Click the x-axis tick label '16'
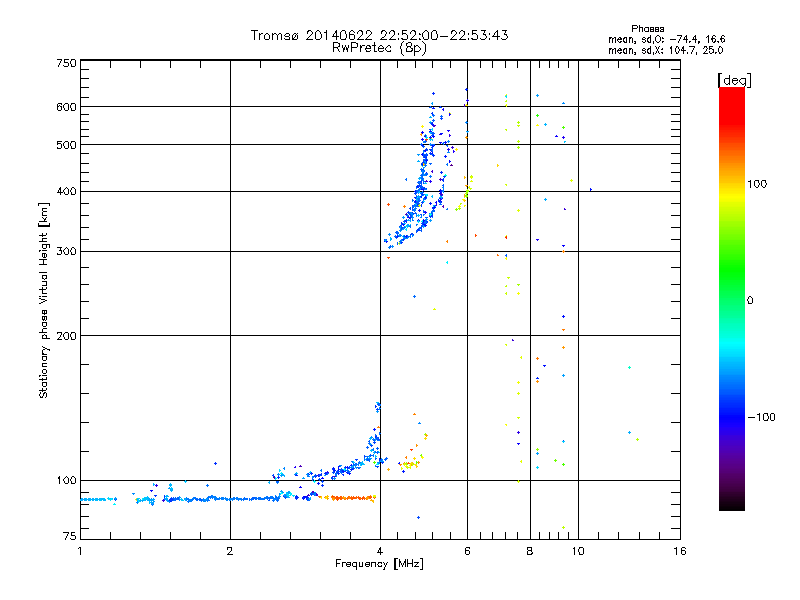Screen dimensions: 800x600 [x=680, y=551]
